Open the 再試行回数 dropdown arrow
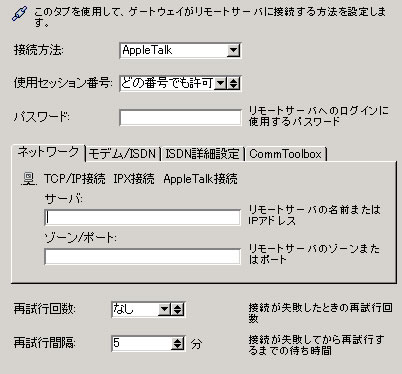The height and width of the screenshot is (374, 402). pos(164,310)
